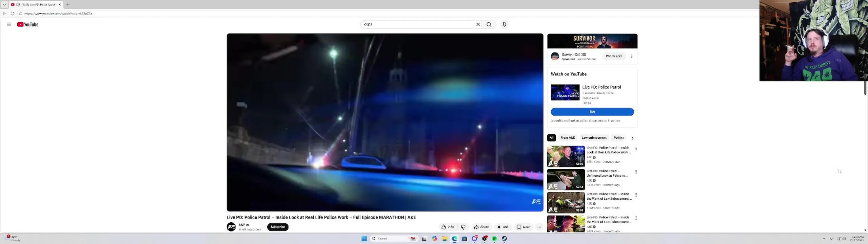Select the From A&E filter chip
868x244 pixels.
click(568, 138)
